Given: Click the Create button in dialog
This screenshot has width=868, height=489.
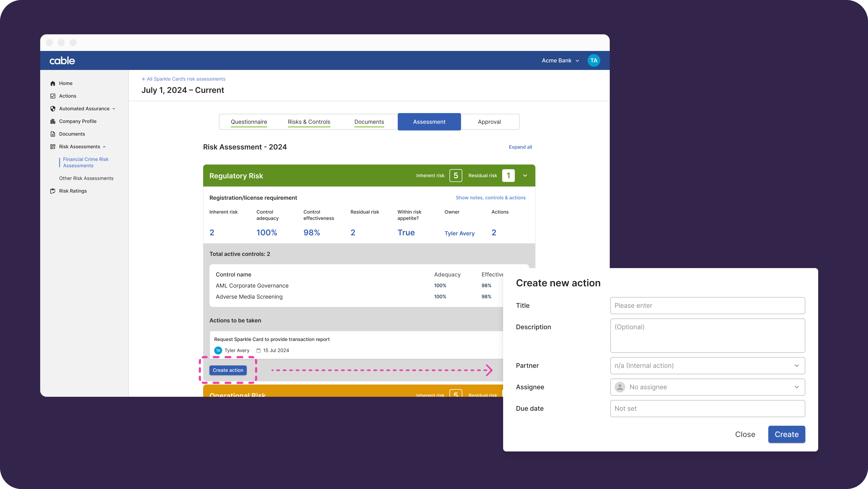Looking at the screenshot, I should coord(786,434).
